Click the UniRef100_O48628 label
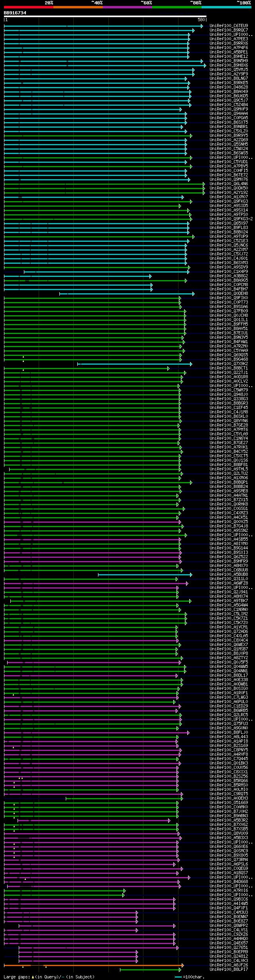The width and height of the screenshot is (255, 980). [229, 87]
